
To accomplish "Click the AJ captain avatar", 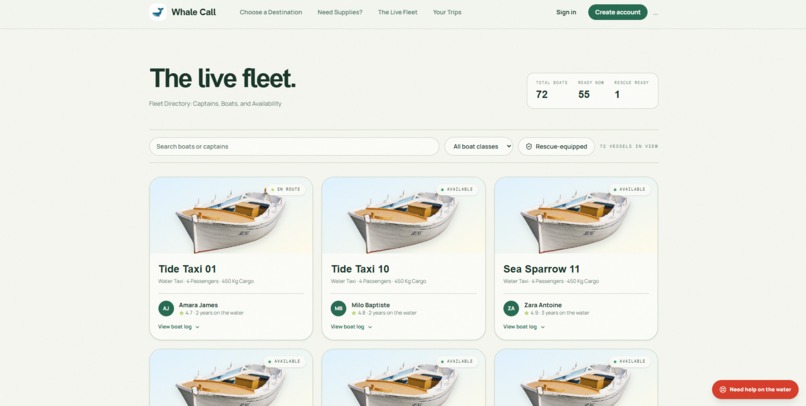I will pyautogui.click(x=166, y=308).
